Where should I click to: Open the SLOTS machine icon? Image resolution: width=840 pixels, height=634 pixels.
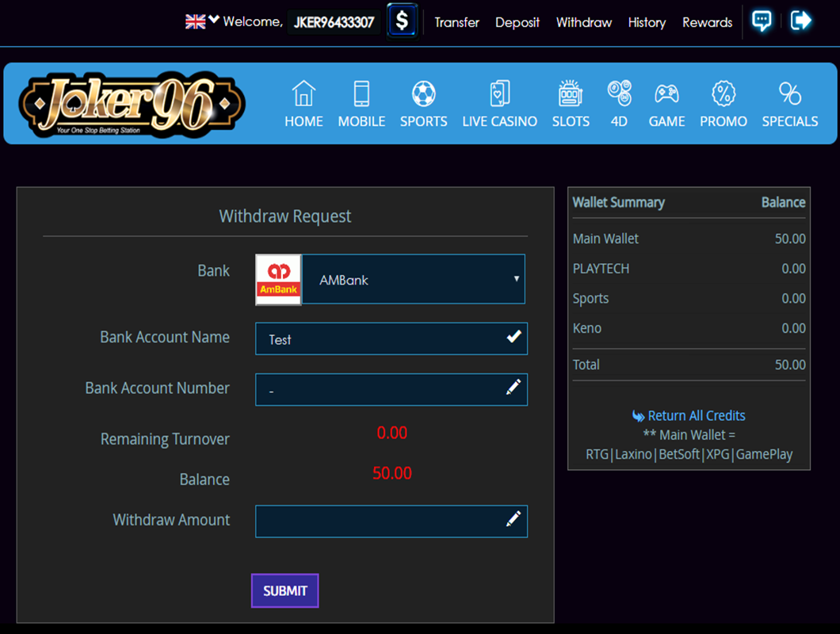click(571, 94)
